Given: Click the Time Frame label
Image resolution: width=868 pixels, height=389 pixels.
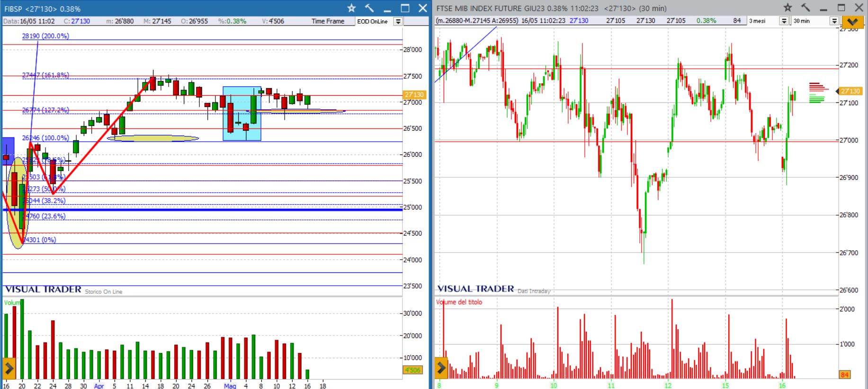Looking at the screenshot, I should 328,21.
